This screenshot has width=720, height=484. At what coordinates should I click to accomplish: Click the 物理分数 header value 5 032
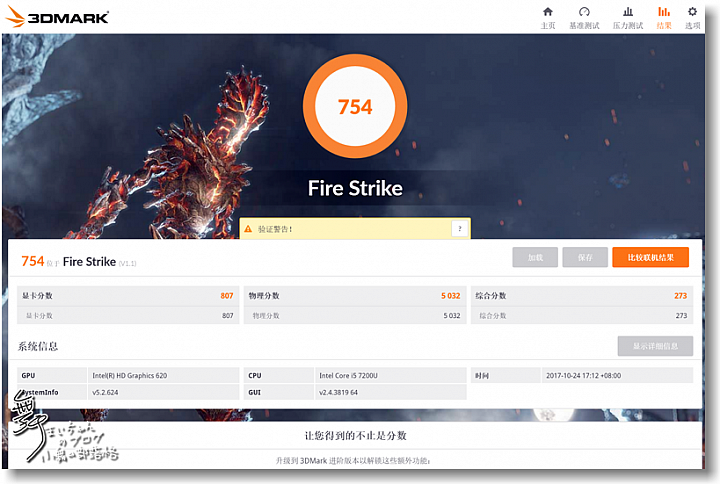(x=450, y=296)
